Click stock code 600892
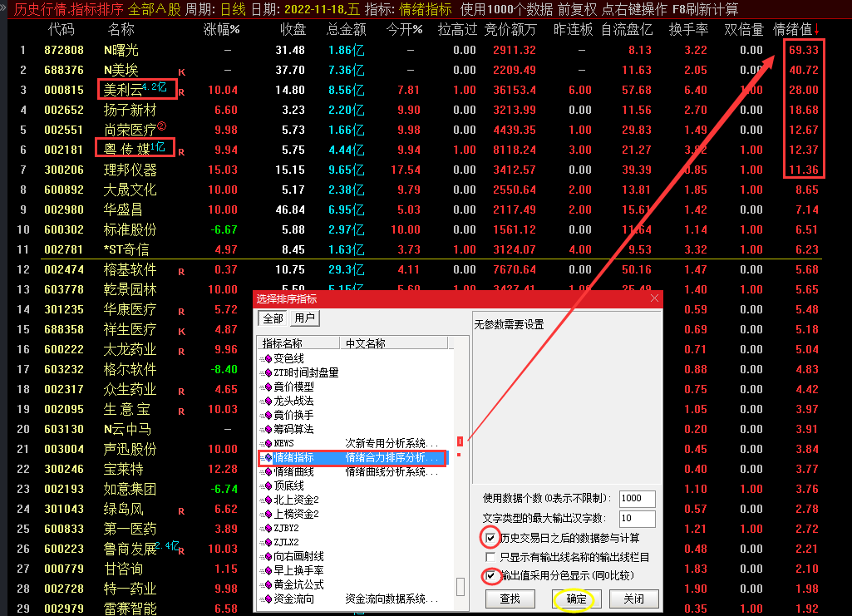 [x=63, y=190]
